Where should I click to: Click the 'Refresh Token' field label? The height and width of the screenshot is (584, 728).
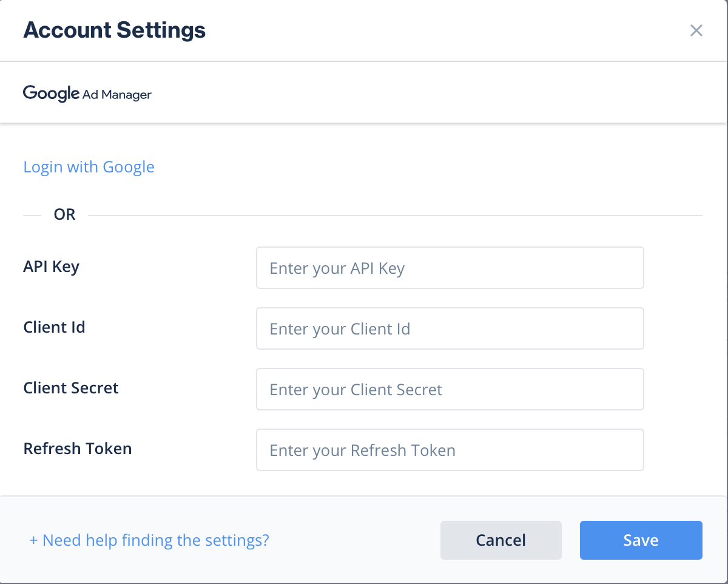77,449
